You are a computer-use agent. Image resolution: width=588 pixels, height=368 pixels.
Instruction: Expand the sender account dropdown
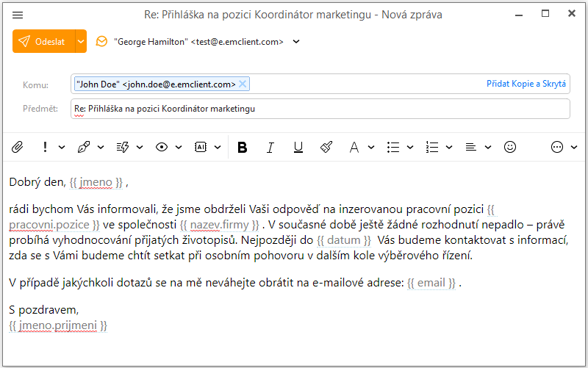[296, 42]
